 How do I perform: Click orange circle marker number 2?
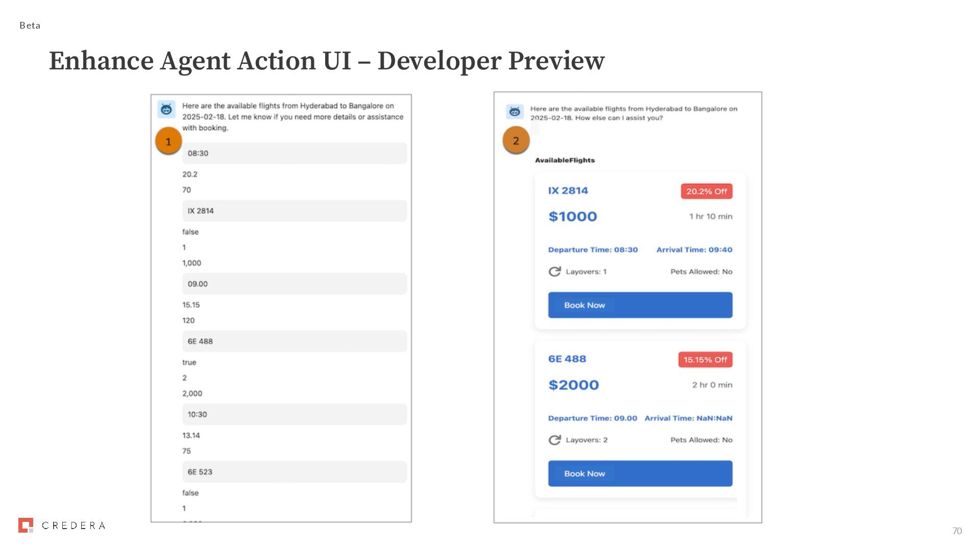(516, 140)
